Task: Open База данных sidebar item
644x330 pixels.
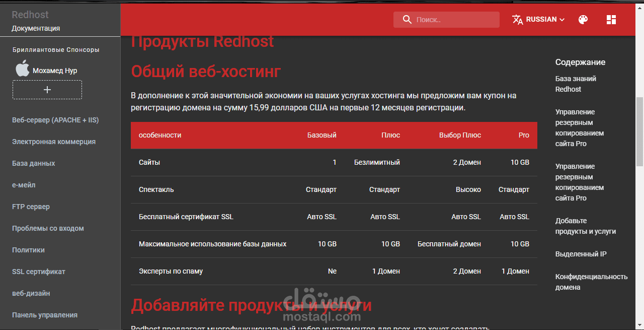Action: pyautogui.click(x=34, y=163)
